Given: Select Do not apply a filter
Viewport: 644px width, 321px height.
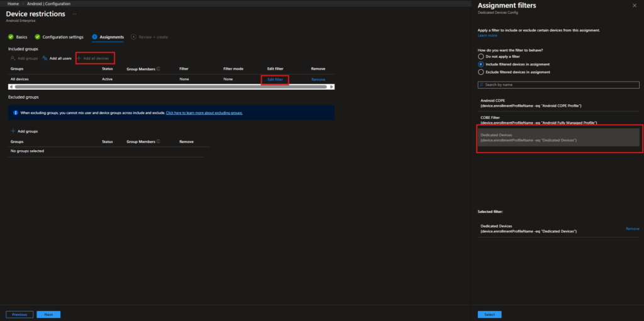Looking at the screenshot, I should (481, 57).
